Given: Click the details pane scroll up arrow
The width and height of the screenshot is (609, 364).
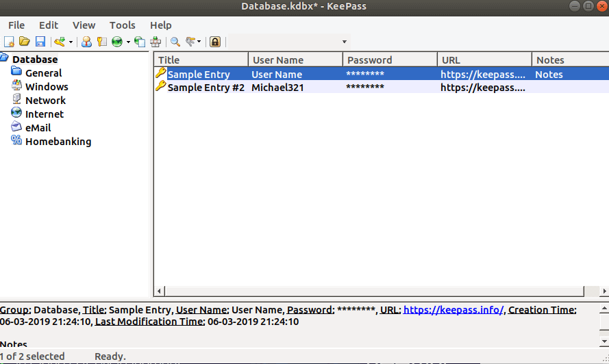Looking at the screenshot, I should [604, 309].
